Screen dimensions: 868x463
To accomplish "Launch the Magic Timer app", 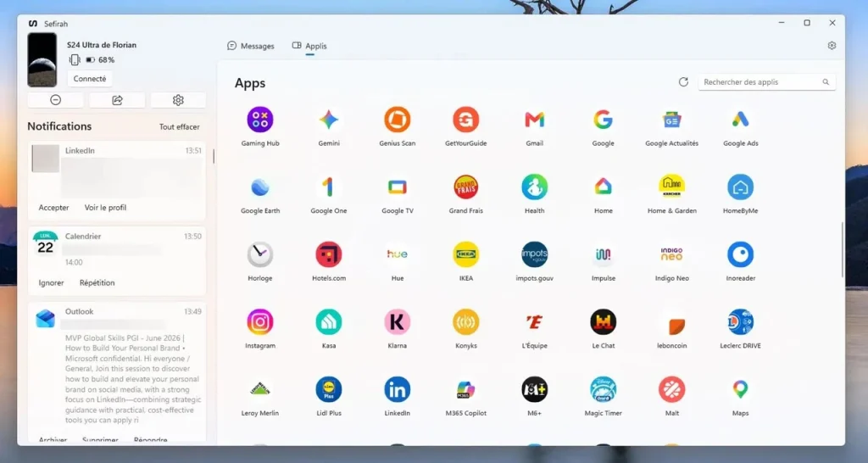I will [604, 389].
